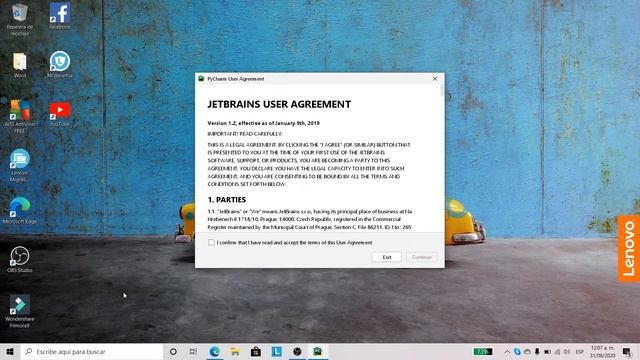The width and height of the screenshot is (640, 360).
Task: Click the 'Version 1.2, effective as of January 9th, 2019' line
Action: pos(263,123)
